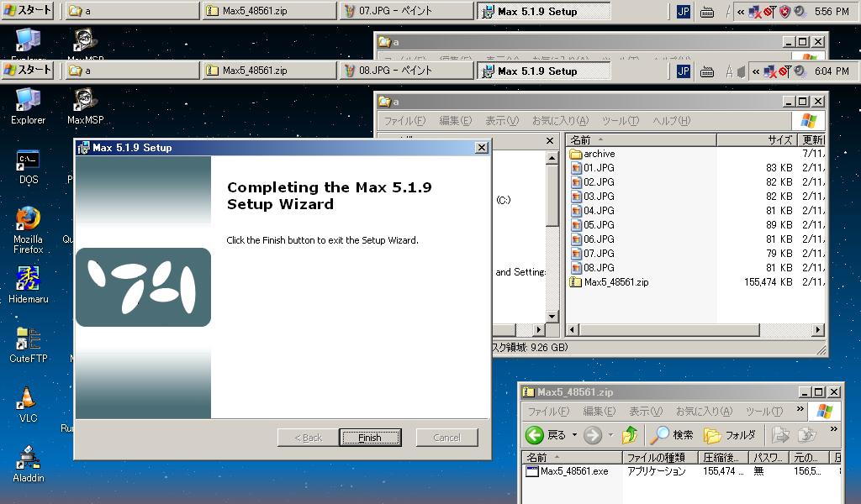The width and height of the screenshot is (861, 504).
Task: Open ファイル(F) menu in the zip window
Action: [x=548, y=412]
